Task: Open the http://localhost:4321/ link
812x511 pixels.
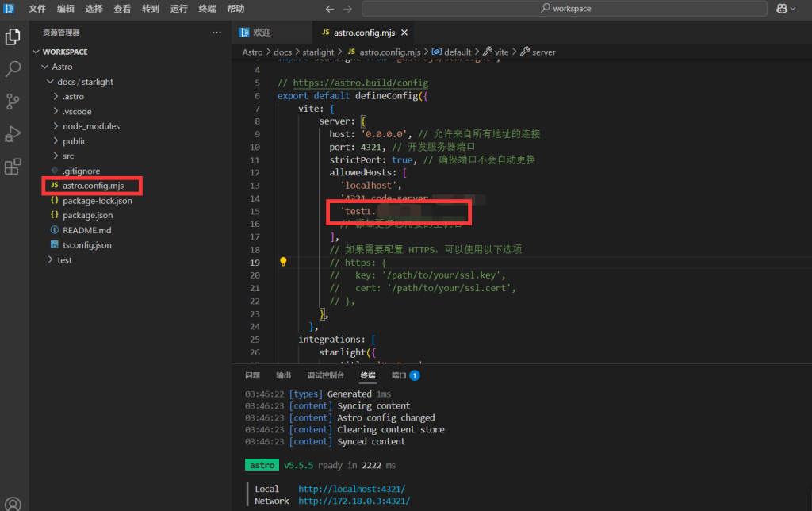Action: click(351, 489)
